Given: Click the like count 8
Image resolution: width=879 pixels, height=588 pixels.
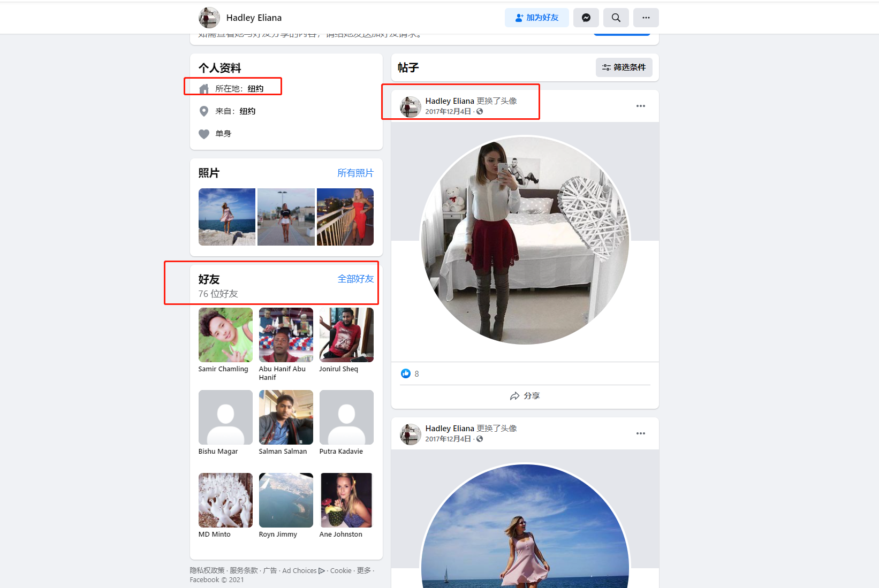Looking at the screenshot, I should pos(416,374).
